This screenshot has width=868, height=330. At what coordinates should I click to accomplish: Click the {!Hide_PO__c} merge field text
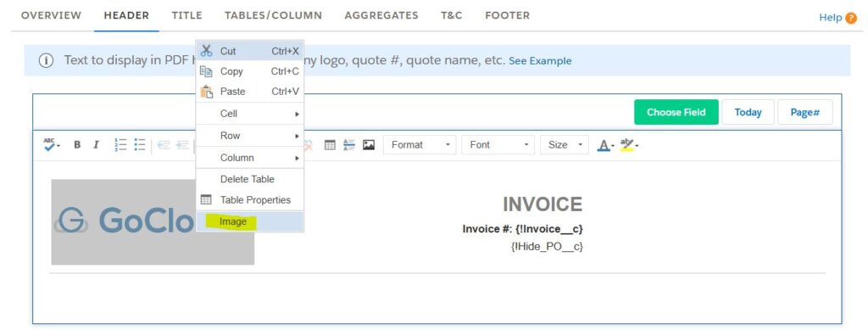point(547,246)
